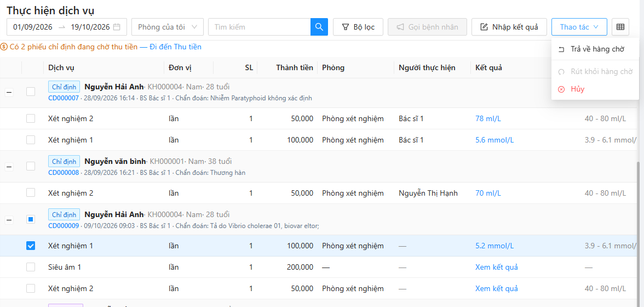Click the Nhập kết quả button
Image resolution: width=644 pixels, height=307 pixels.
click(x=509, y=27)
